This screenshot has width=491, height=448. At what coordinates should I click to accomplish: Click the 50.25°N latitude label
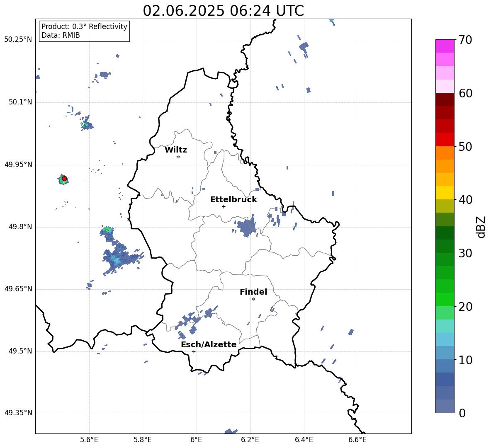pyautogui.click(x=18, y=40)
